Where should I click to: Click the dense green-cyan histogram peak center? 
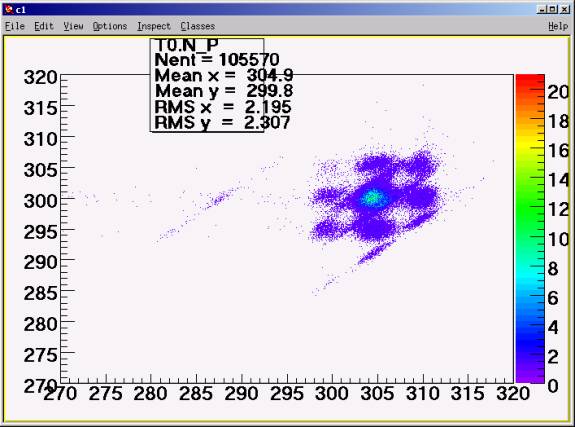pyautogui.click(x=373, y=198)
